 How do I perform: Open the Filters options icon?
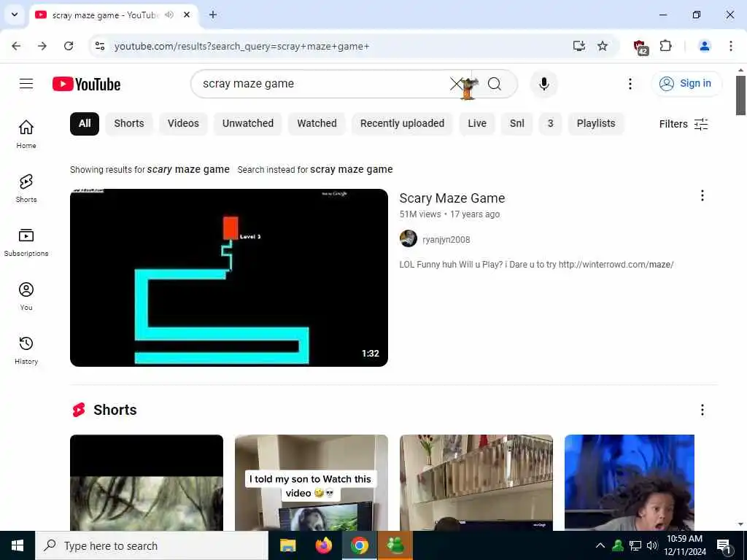(701, 124)
